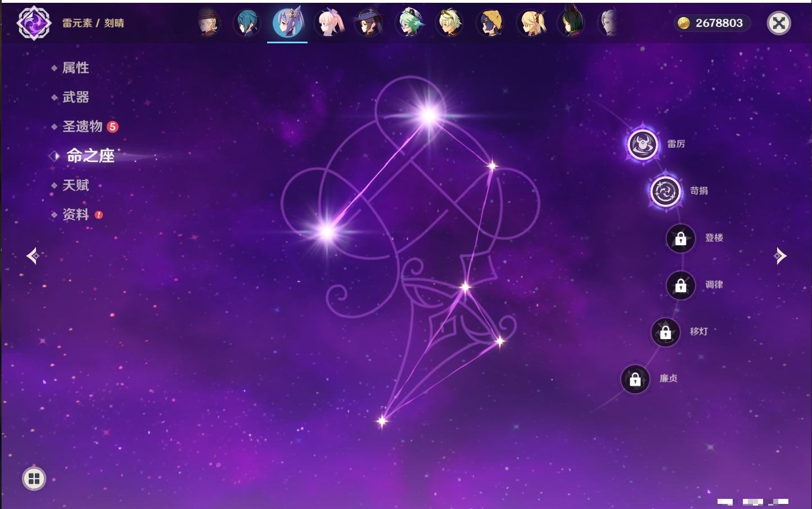Click the large glowing star on the constellation's left
The height and width of the screenshot is (509, 812).
click(327, 231)
